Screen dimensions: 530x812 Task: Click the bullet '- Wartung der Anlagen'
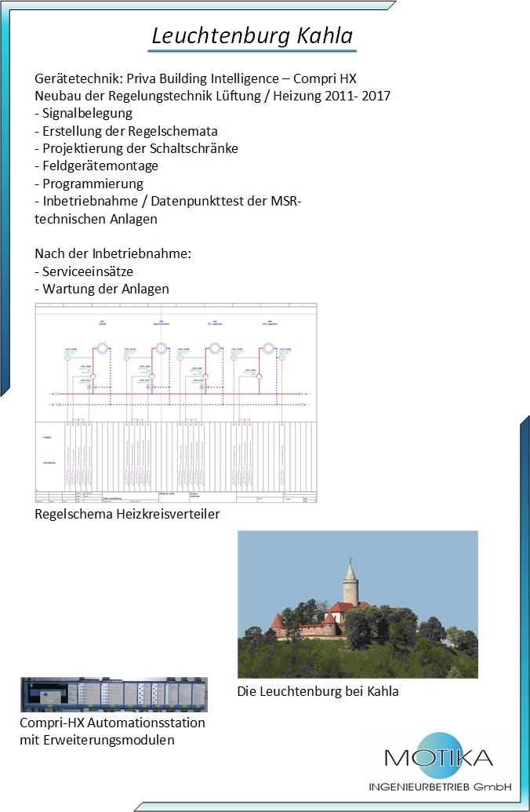point(102,289)
